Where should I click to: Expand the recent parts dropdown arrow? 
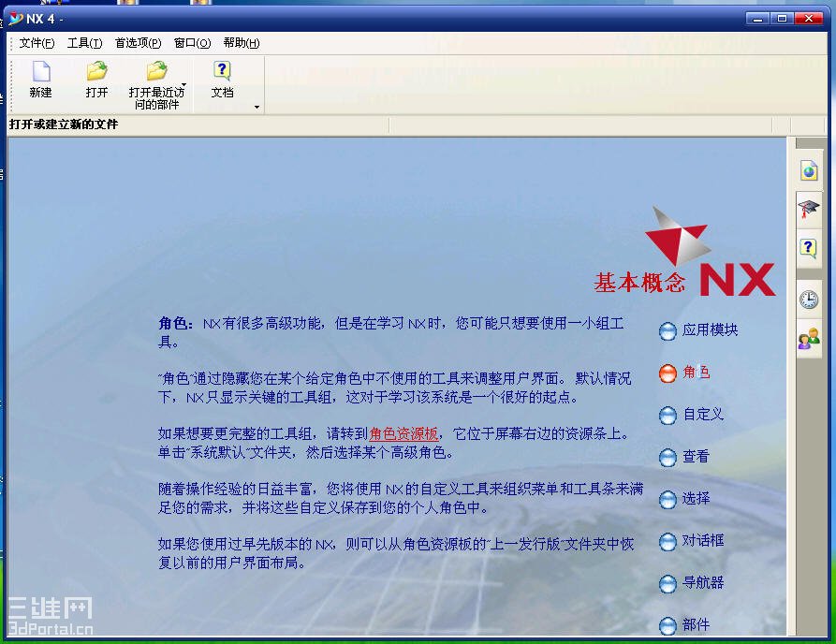[184, 85]
